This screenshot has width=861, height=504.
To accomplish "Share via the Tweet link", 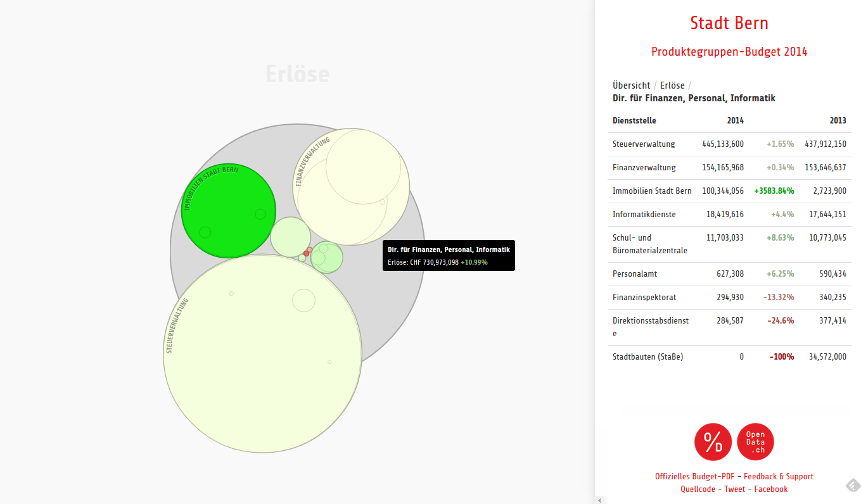I will pos(735,489).
